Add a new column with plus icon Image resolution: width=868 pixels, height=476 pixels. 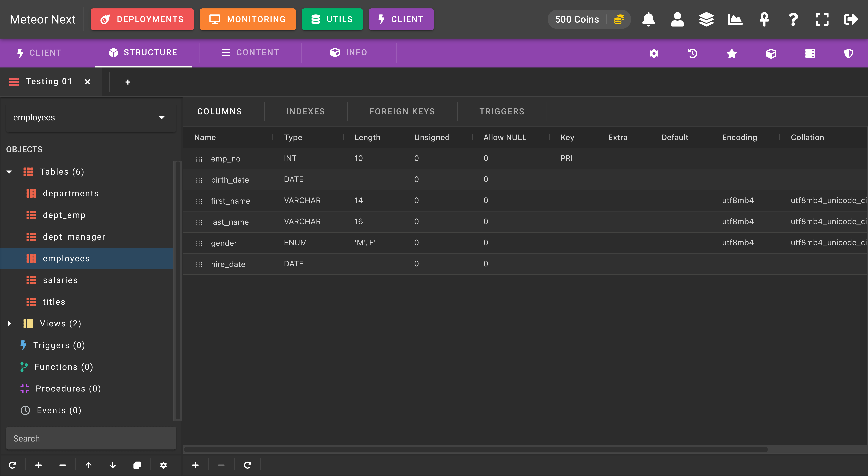195,465
